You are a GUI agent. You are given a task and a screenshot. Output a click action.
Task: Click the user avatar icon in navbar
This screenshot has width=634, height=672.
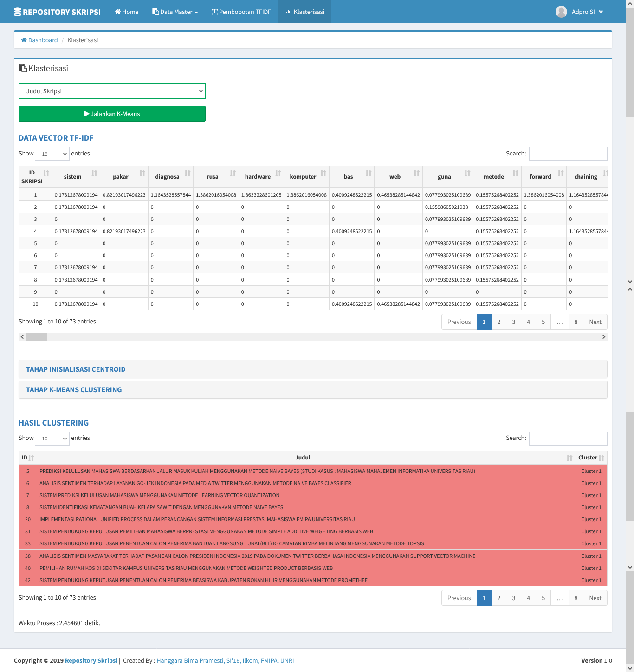coord(561,12)
